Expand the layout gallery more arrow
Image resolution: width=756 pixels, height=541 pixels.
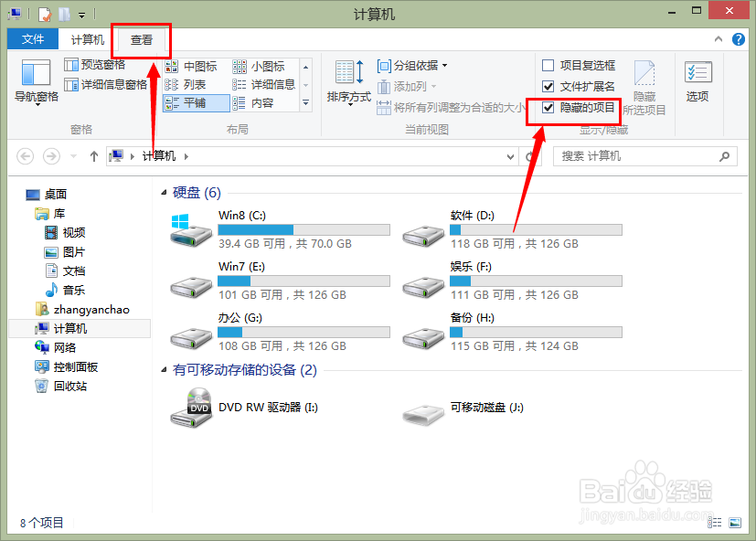click(305, 102)
